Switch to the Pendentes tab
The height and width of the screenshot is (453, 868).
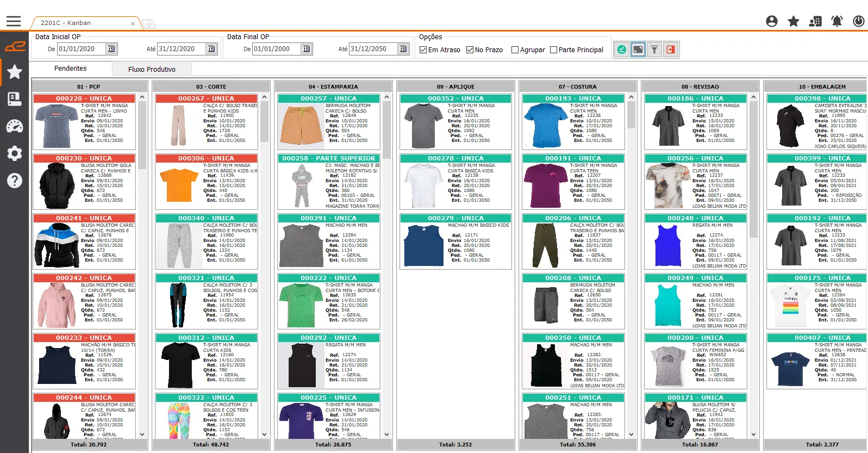pos(71,69)
